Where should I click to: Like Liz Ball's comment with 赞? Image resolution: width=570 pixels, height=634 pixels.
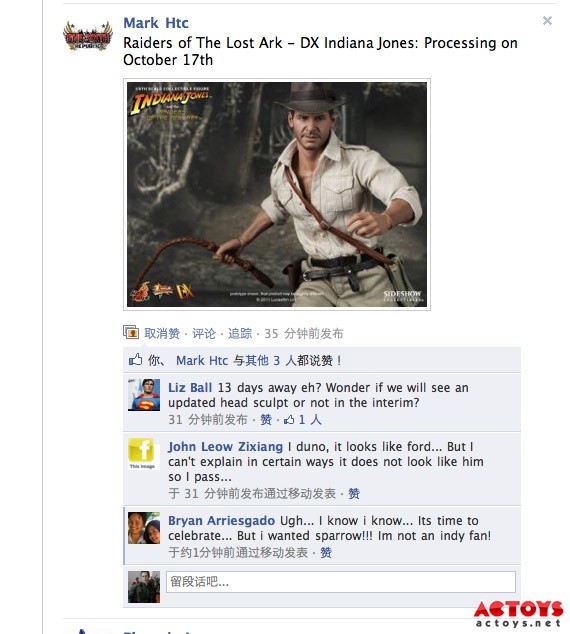[266, 420]
